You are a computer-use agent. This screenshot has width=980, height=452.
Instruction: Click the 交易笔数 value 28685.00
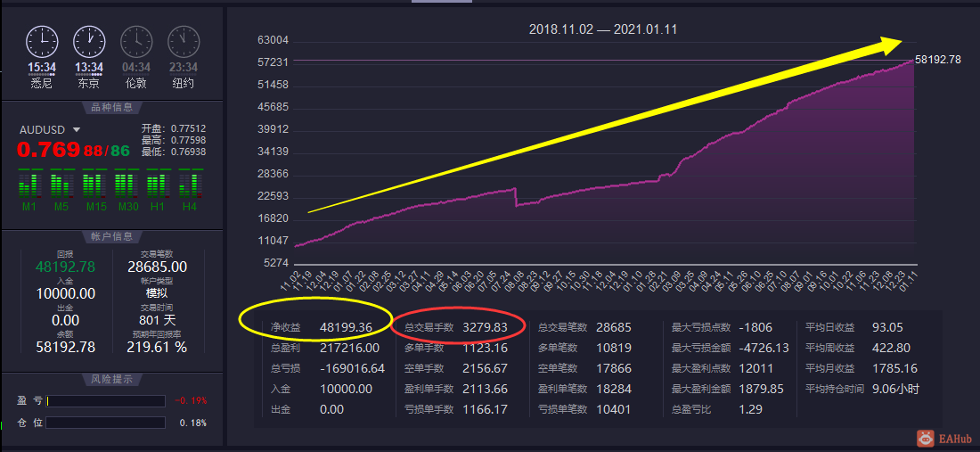158,267
